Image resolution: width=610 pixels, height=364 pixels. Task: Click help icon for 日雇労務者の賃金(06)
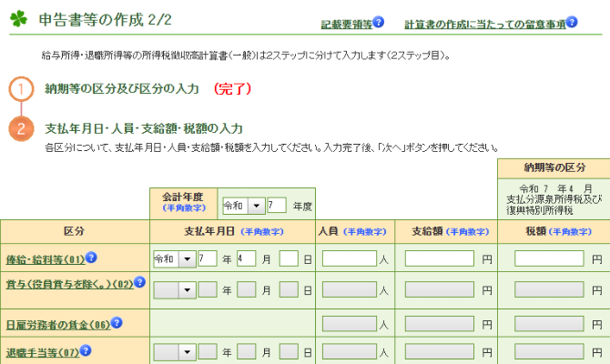117,323
